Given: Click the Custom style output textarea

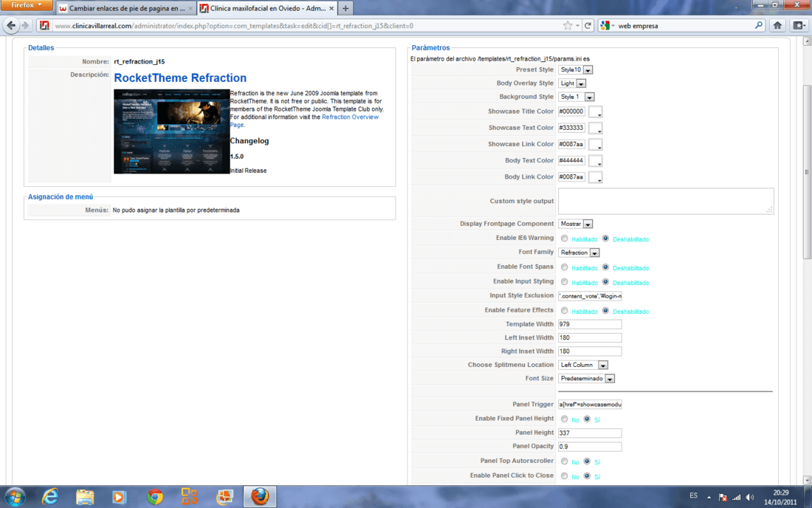Looking at the screenshot, I should 666,201.
